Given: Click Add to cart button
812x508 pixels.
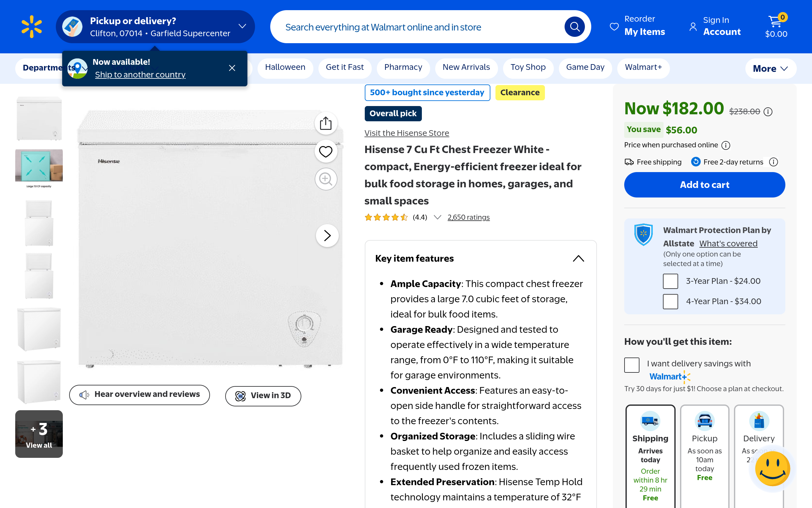Looking at the screenshot, I should click(704, 185).
